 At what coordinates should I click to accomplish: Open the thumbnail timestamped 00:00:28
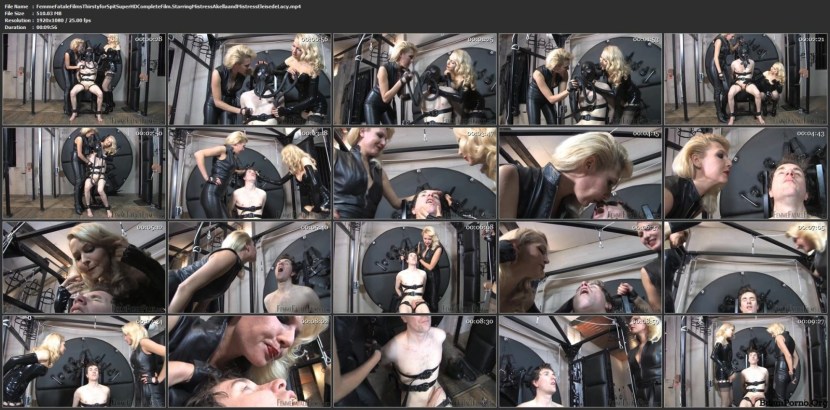pos(83,79)
